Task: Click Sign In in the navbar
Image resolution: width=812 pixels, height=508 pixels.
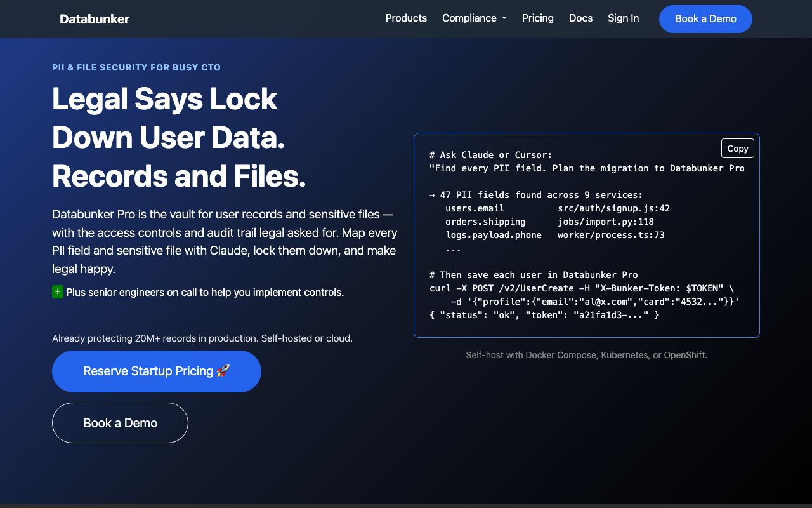Action: click(x=623, y=18)
